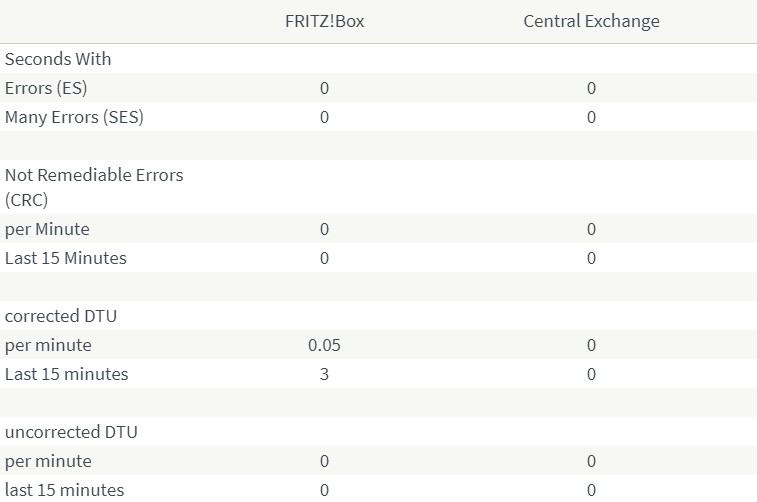
Task: Select Last 15 minutes label under corrected DTU
Action: pyautogui.click(x=67, y=374)
